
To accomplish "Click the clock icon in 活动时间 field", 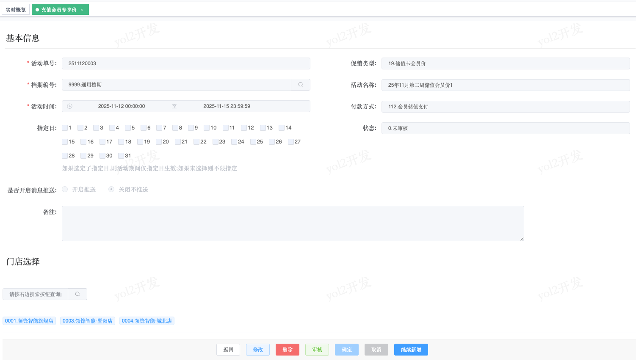I will (x=70, y=106).
